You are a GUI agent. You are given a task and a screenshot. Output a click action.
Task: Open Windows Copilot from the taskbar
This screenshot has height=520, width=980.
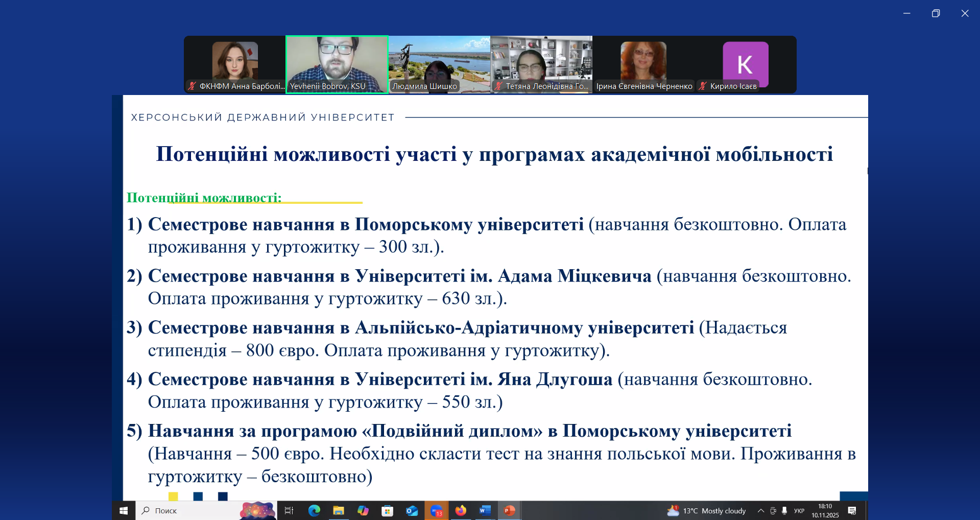pyautogui.click(x=364, y=510)
